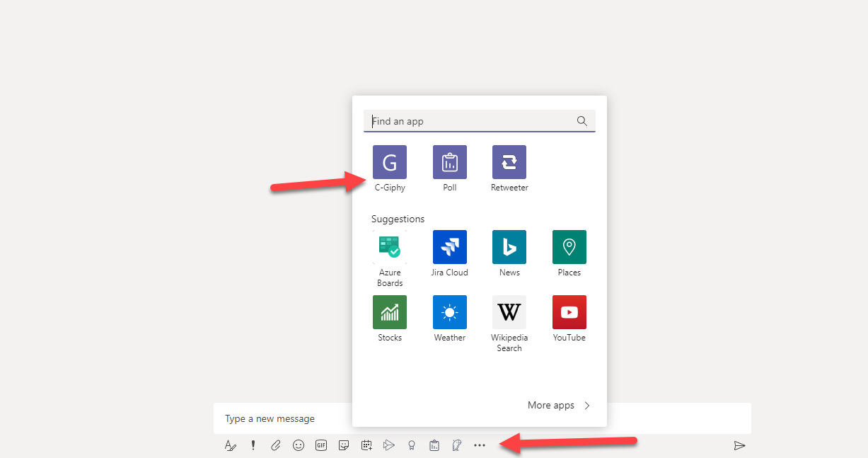Open the text Format options
Viewport: 868px width, 458px height.
tap(231, 445)
